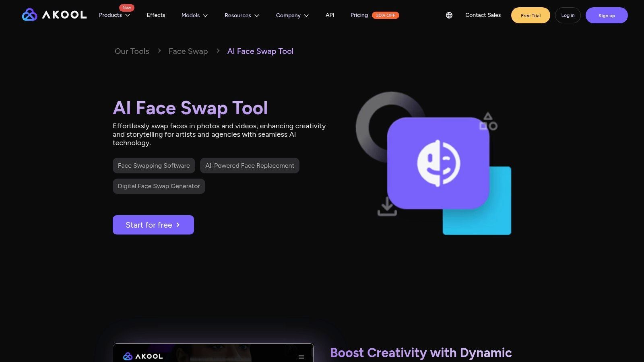Open the Models dropdown
The width and height of the screenshot is (644, 362).
(194, 15)
